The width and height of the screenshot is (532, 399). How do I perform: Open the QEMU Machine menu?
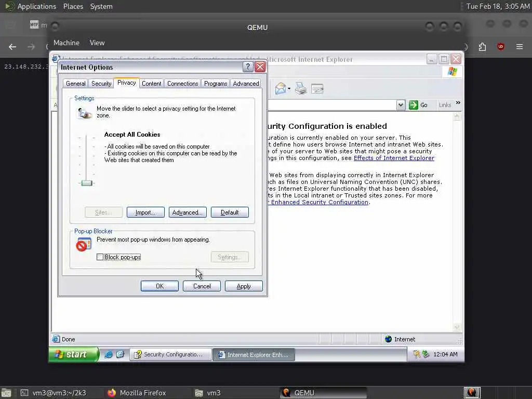(66, 43)
